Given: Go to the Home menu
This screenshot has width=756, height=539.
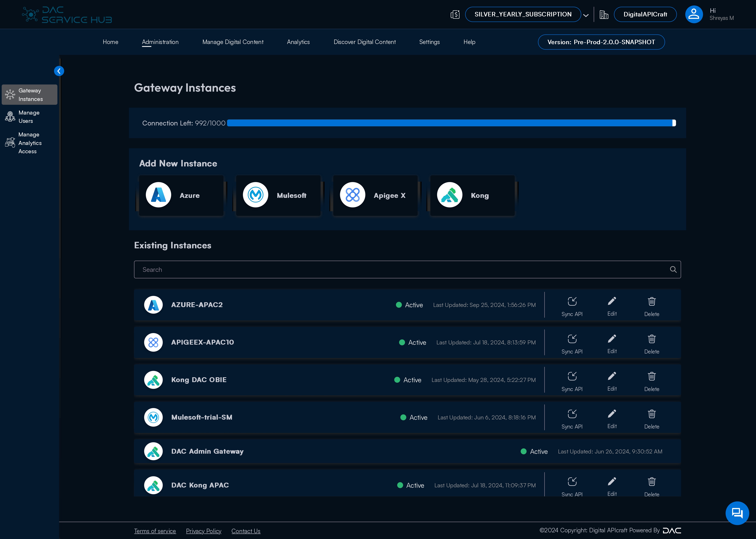Looking at the screenshot, I should [x=110, y=42].
